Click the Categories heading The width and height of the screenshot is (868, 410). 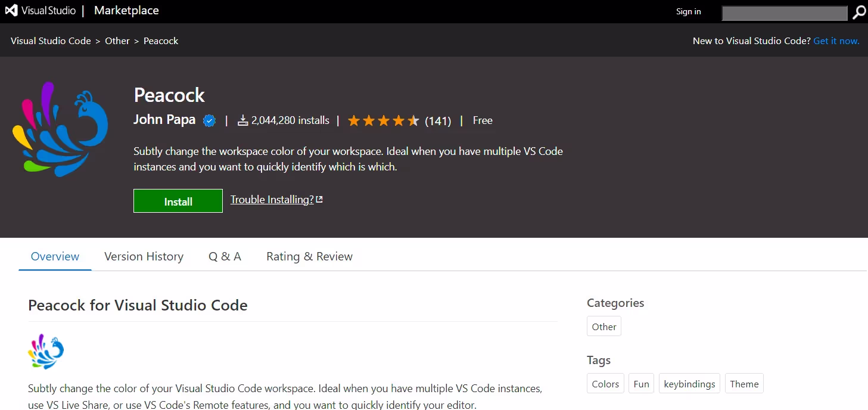coord(615,303)
